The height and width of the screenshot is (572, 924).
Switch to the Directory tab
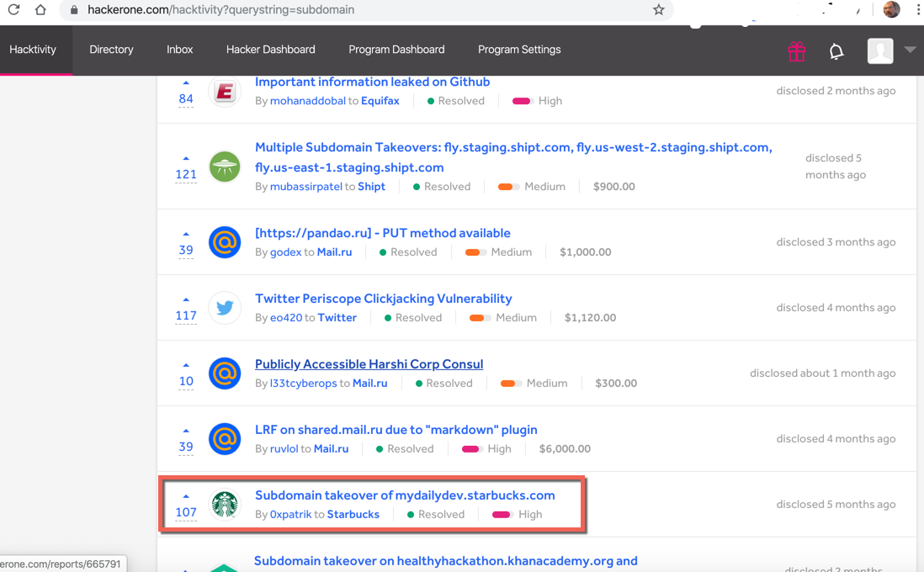point(111,50)
